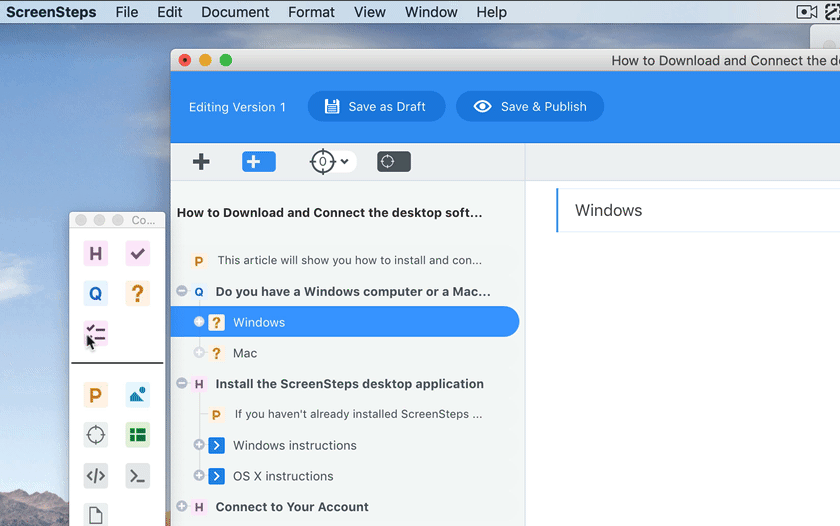The image size is (840, 526).
Task: Expand the Mac answer row
Action: [199, 352]
